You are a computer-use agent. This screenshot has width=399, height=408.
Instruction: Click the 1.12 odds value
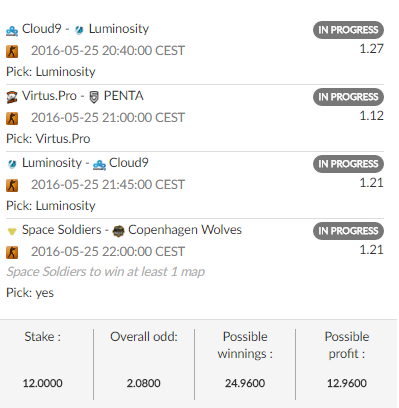coord(371,116)
